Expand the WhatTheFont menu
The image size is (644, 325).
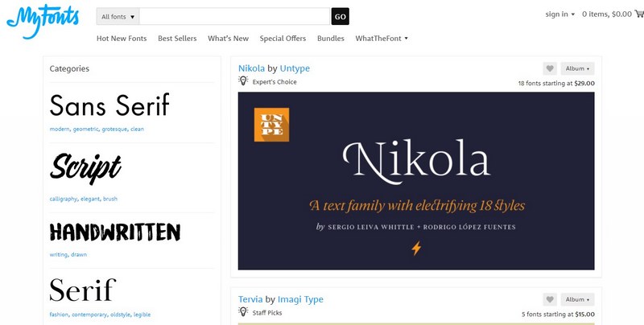382,38
